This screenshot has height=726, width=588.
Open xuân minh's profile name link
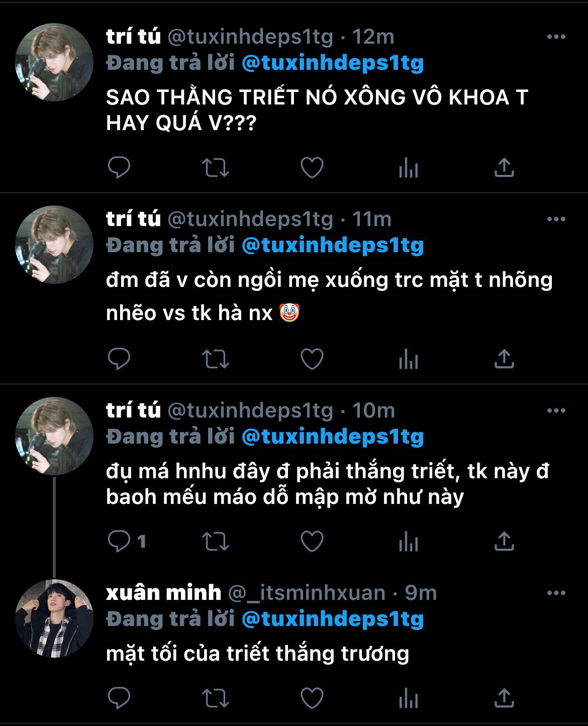point(163,593)
